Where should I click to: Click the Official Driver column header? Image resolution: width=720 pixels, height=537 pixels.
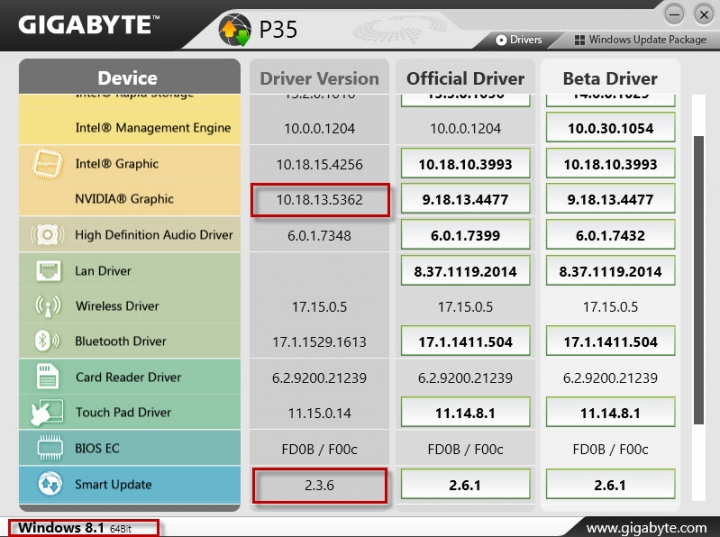tap(465, 78)
